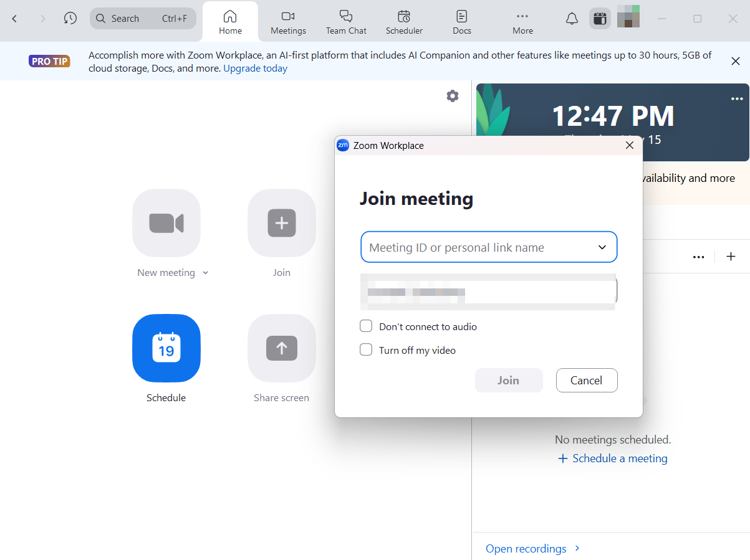The width and height of the screenshot is (750, 560).
Task: Click the Zoom logo in dialog title
Action: pos(343,145)
